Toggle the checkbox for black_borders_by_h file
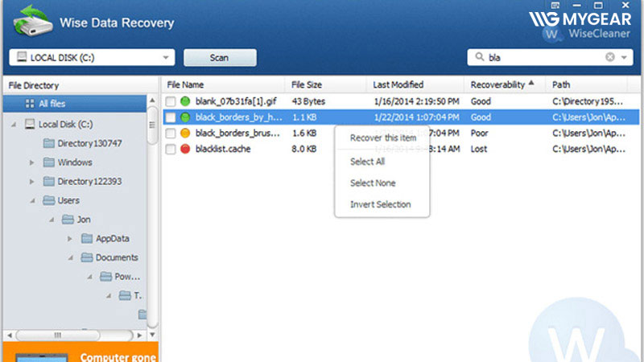The height and width of the screenshot is (362, 644). [x=170, y=117]
